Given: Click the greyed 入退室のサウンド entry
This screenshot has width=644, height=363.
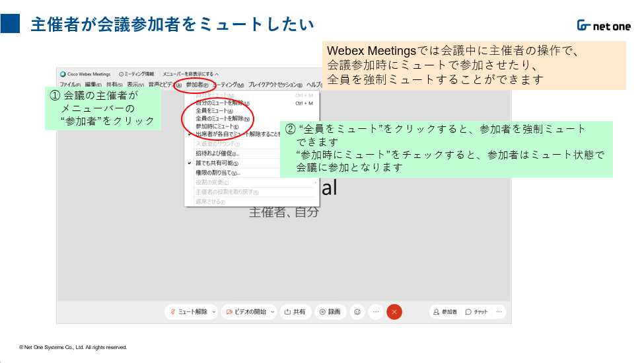Looking at the screenshot, I should 217,144.
